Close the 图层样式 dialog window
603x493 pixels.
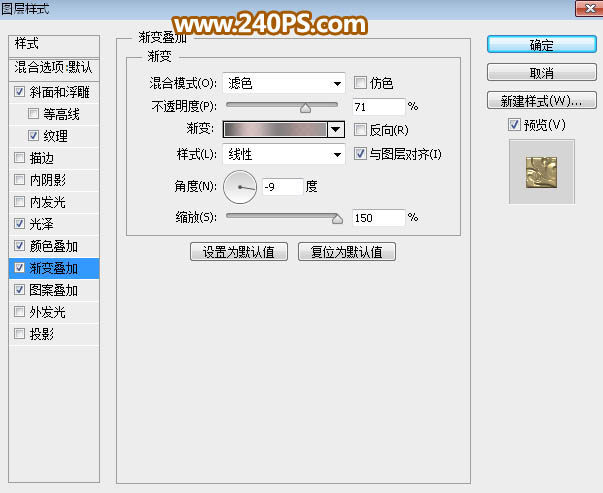coord(589,8)
